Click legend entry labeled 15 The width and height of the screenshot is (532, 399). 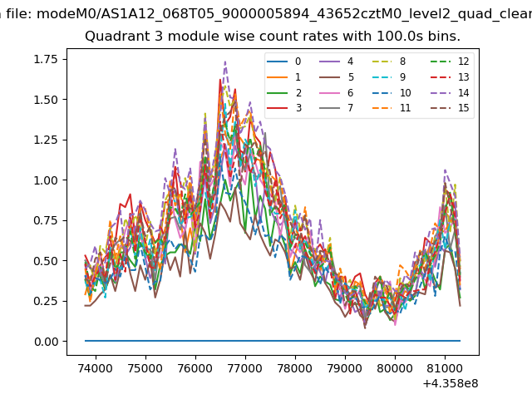(450, 108)
